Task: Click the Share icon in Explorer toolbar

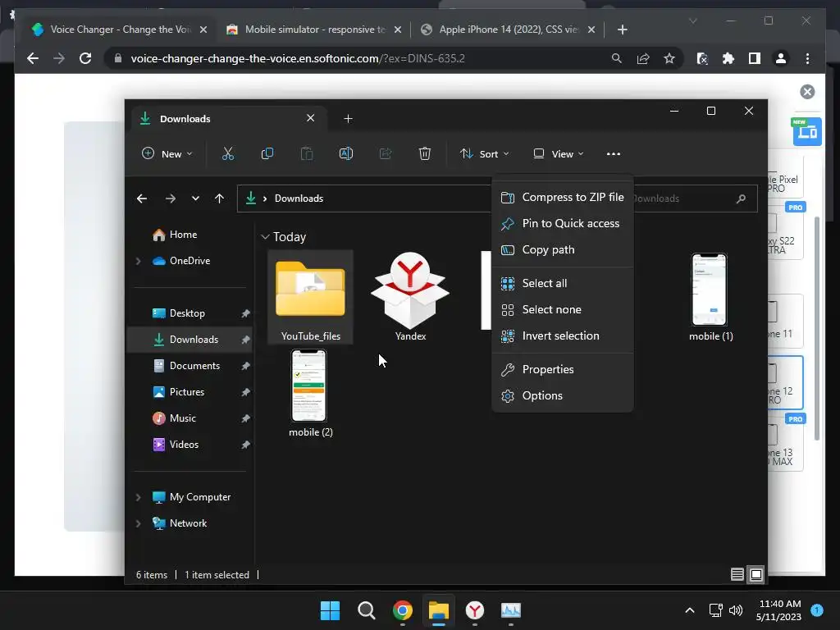Action: coord(386,153)
